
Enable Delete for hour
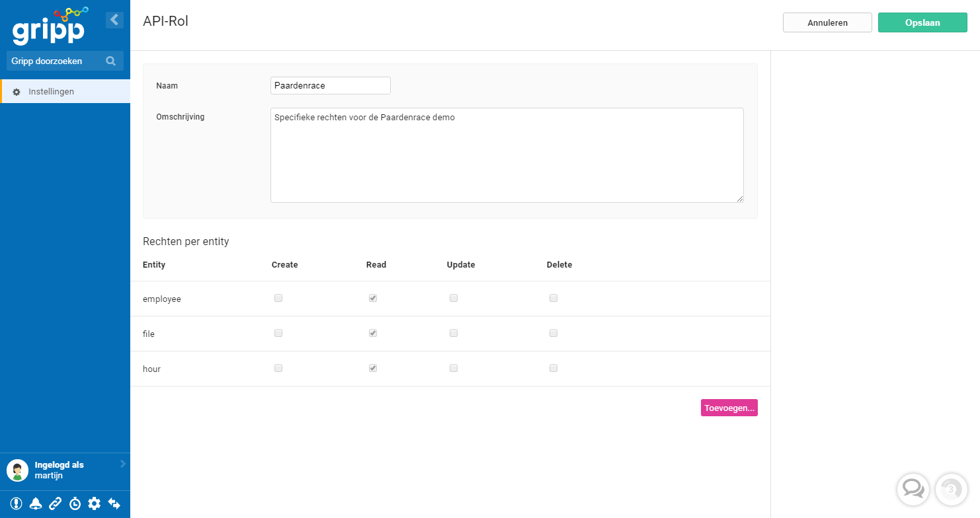click(553, 368)
